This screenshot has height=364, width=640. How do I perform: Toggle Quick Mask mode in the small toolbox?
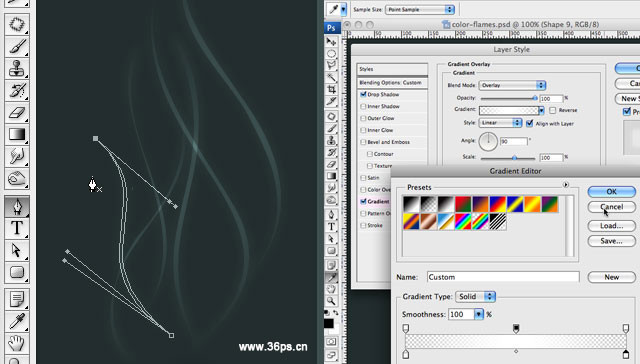click(x=331, y=342)
